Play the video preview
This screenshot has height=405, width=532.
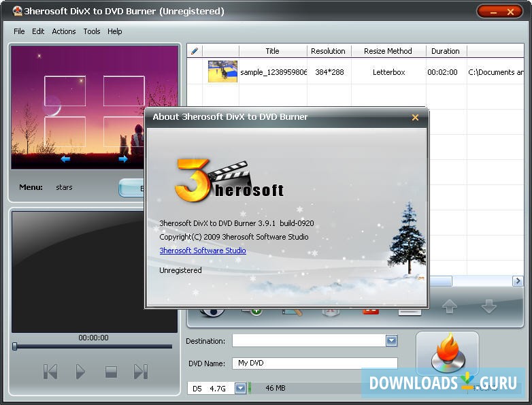80,372
